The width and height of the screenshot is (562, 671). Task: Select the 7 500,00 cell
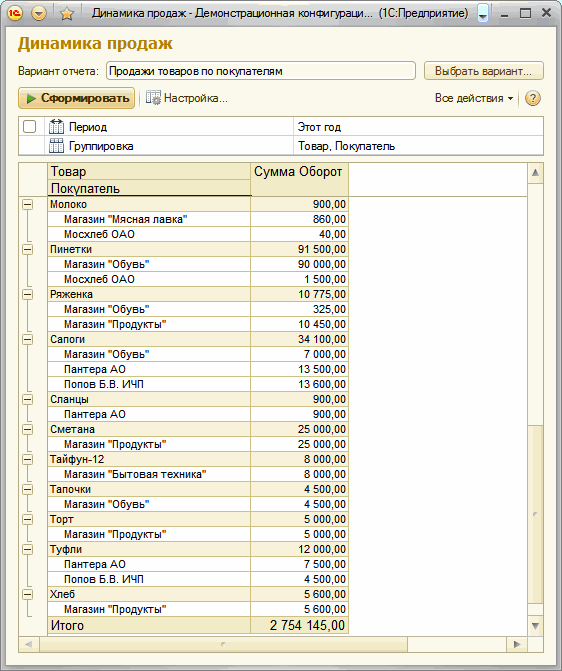(299, 564)
